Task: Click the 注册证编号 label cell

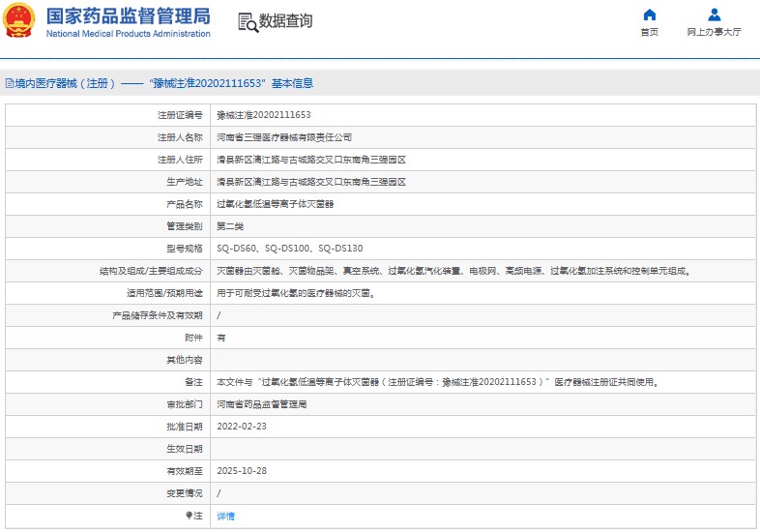Action: coord(107,115)
